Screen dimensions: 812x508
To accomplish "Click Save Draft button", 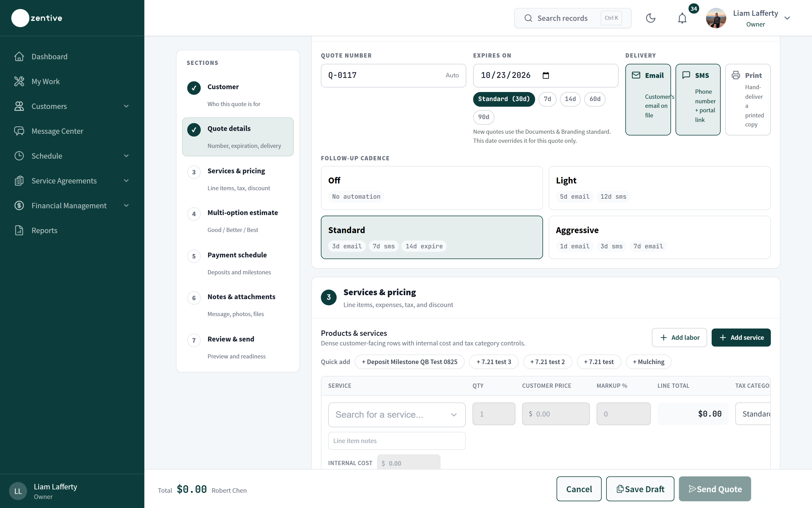I will (x=640, y=489).
